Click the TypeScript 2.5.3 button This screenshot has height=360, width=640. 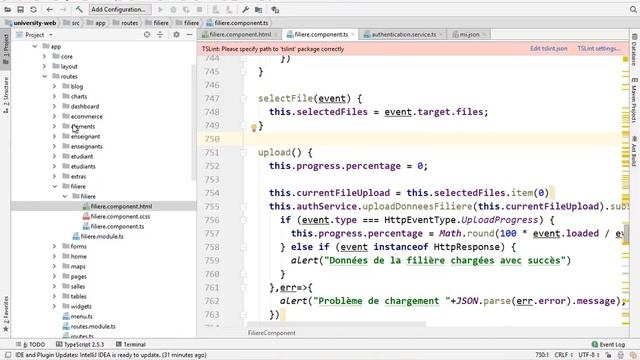pyautogui.click(x=80, y=344)
